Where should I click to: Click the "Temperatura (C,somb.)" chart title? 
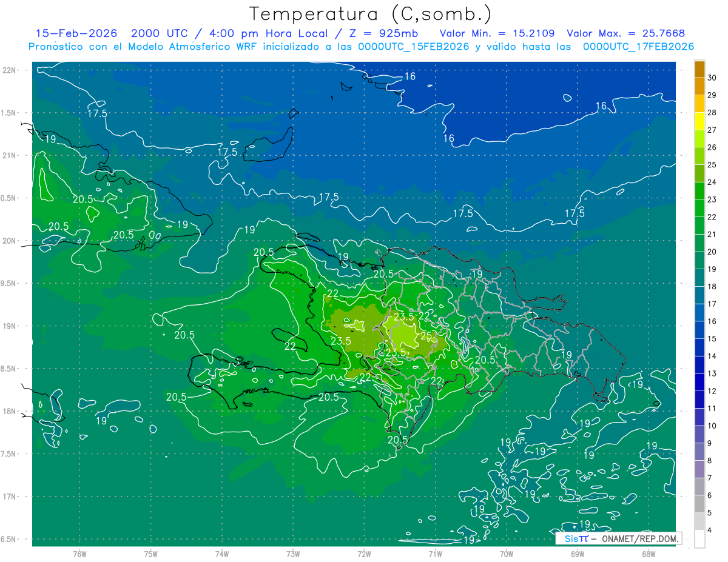(371, 14)
